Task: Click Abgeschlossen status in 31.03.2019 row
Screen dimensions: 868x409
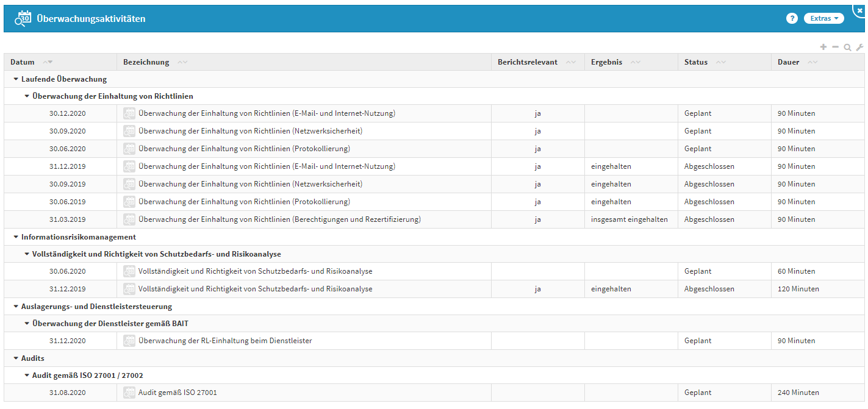Action: click(x=709, y=219)
